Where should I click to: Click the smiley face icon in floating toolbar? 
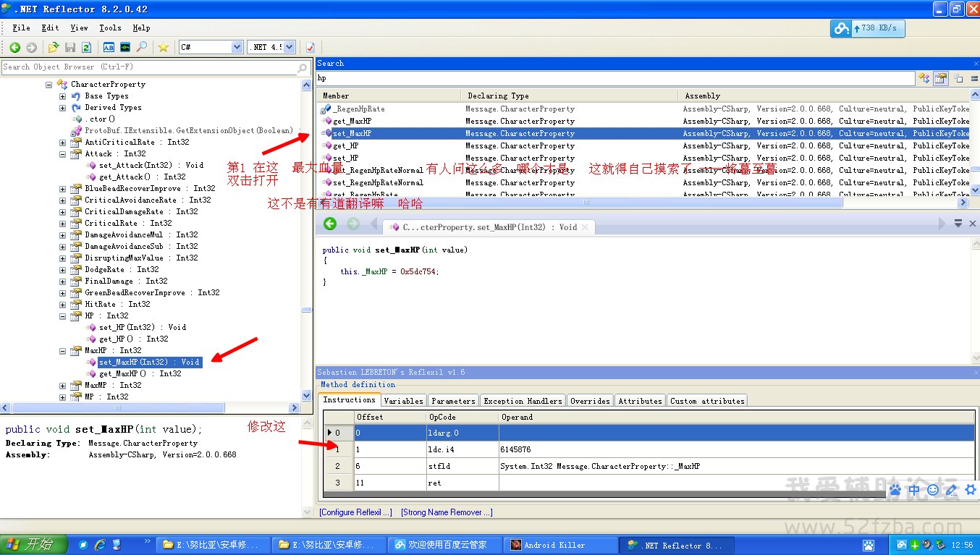[933, 490]
